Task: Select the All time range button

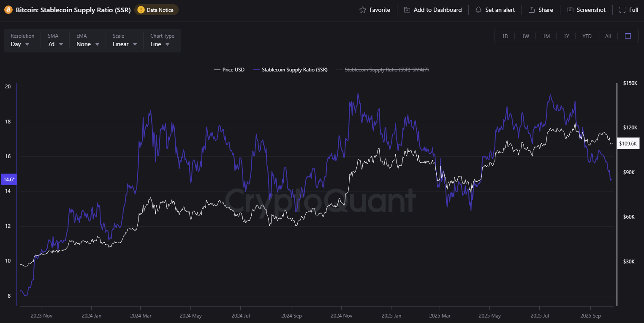Action: coord(608,36)
